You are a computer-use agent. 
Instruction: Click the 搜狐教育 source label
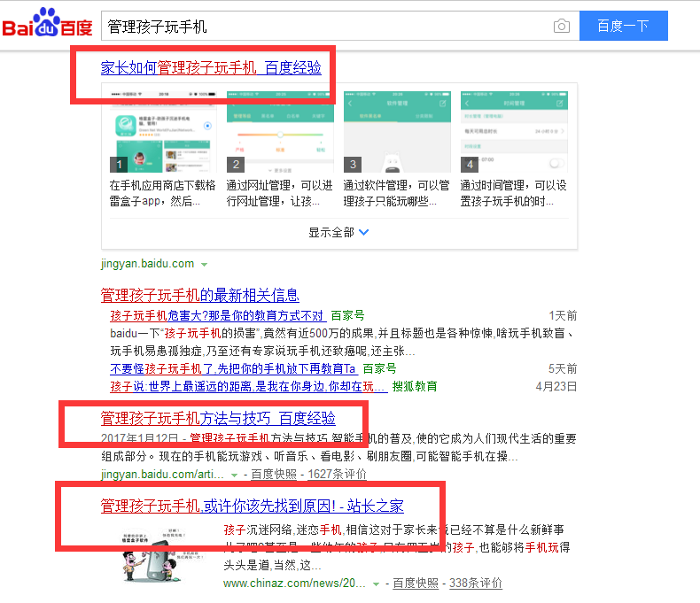[x=415, y=386]
